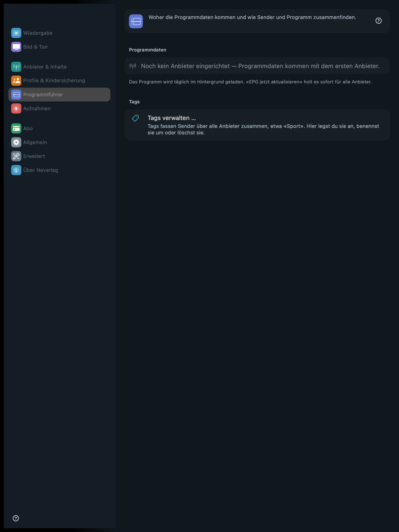Open help icon in Programmführer header
This screenshot has width=399, height=532.
pos(379,21)
